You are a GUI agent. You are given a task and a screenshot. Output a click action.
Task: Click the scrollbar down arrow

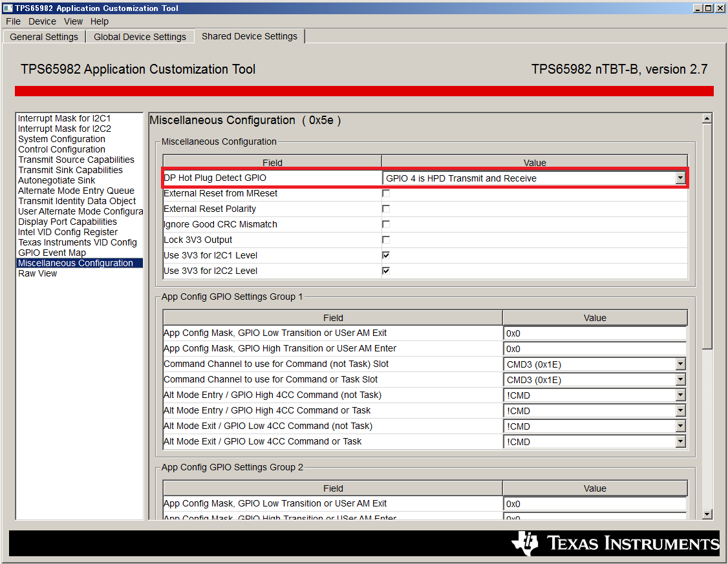tap(707, 514)
